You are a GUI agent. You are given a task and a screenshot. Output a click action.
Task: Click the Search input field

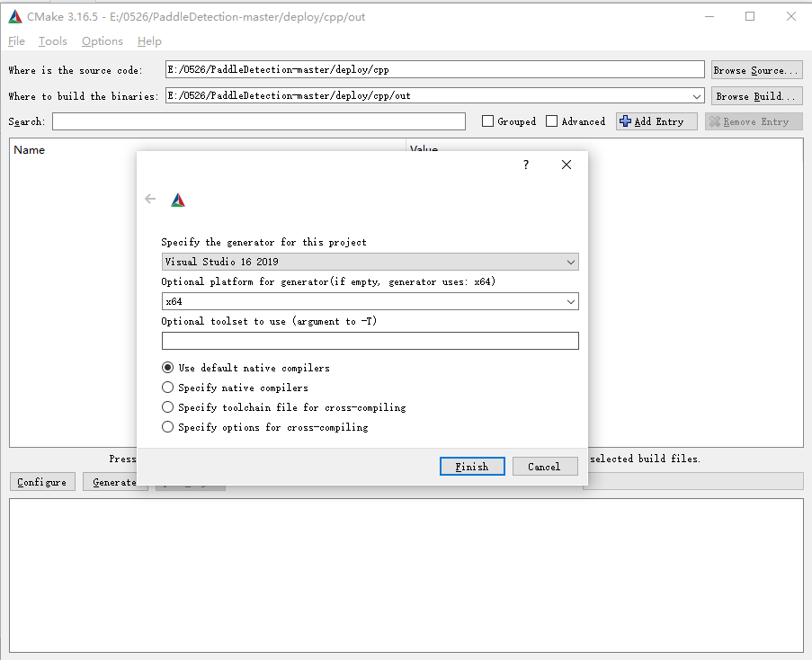(259, 121)
